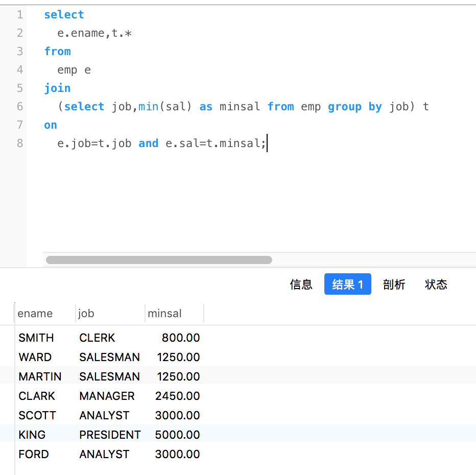476x475 pixels.
Task: Click the from keyword on line 3
Action: pyautogui.click(x=57, y=51)
